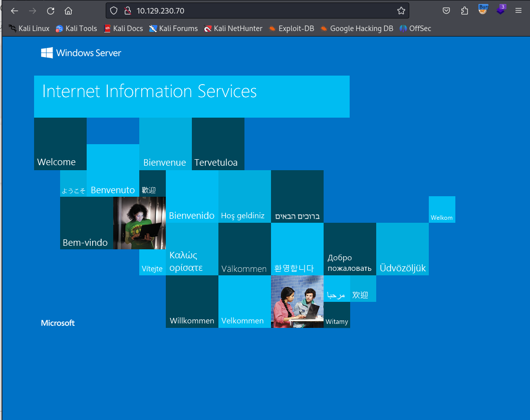Open the Firefox hamburger menu

(x=518, y=11)
